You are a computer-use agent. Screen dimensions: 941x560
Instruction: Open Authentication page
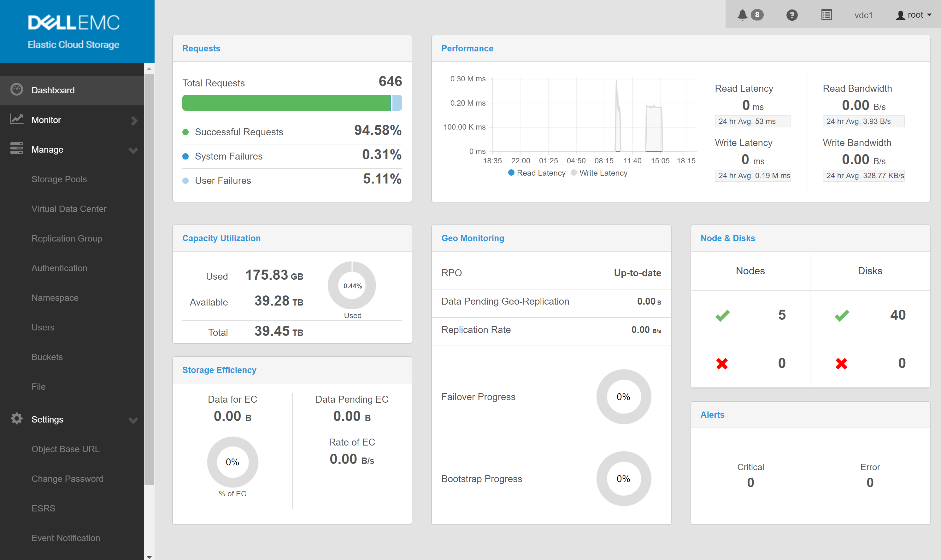click(59, 268)
